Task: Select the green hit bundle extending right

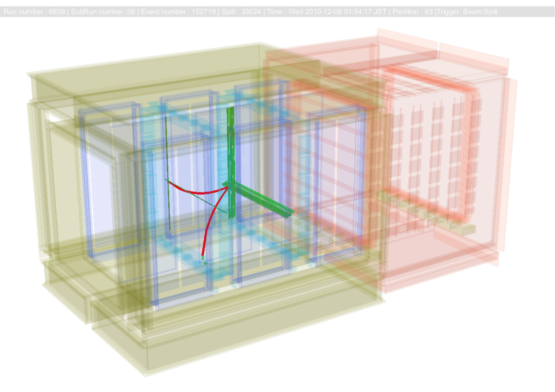Action: point(263,199)
